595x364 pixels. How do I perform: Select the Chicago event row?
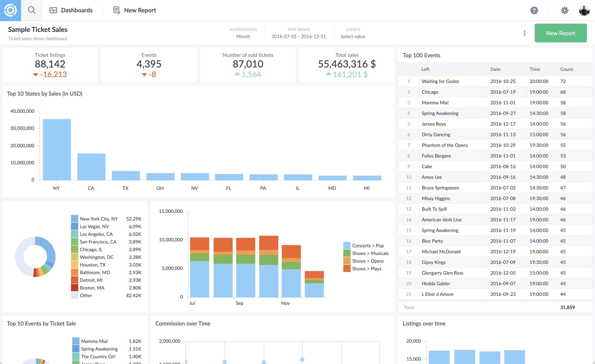pos(495,92)
